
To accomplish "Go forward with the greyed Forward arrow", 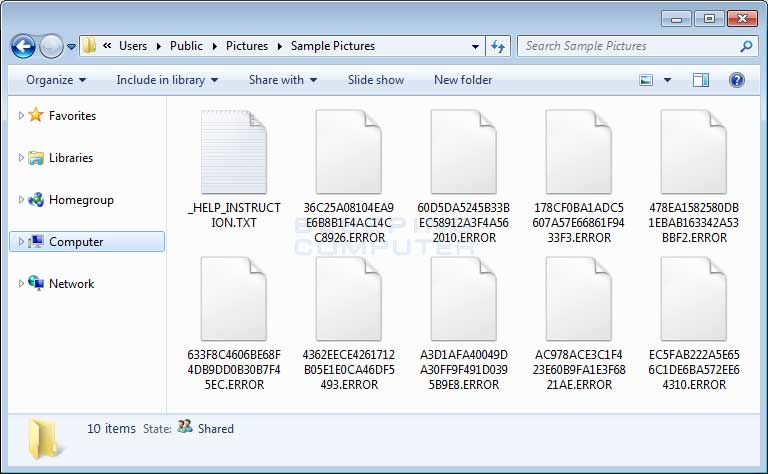I will (x=51, y=47).
